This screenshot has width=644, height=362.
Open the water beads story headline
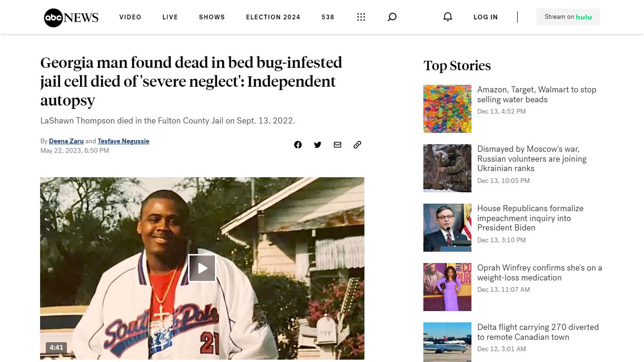click(537, 94)
